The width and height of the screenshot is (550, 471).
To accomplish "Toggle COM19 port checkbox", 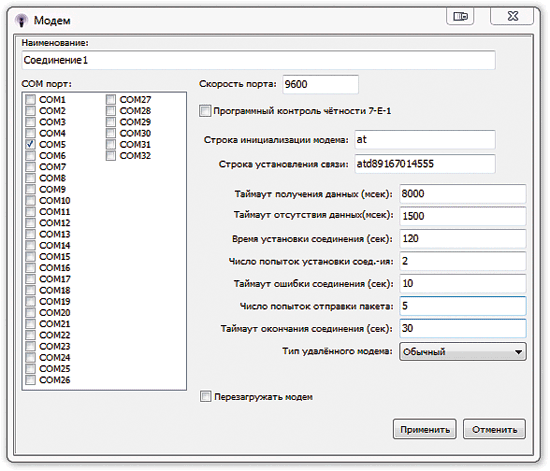I will 31,302.
